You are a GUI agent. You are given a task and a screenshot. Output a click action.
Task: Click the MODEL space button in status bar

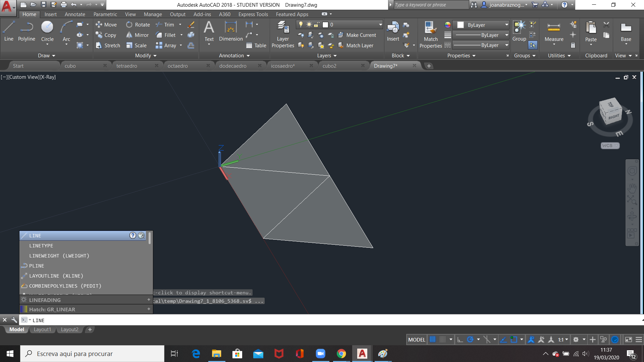417,340
